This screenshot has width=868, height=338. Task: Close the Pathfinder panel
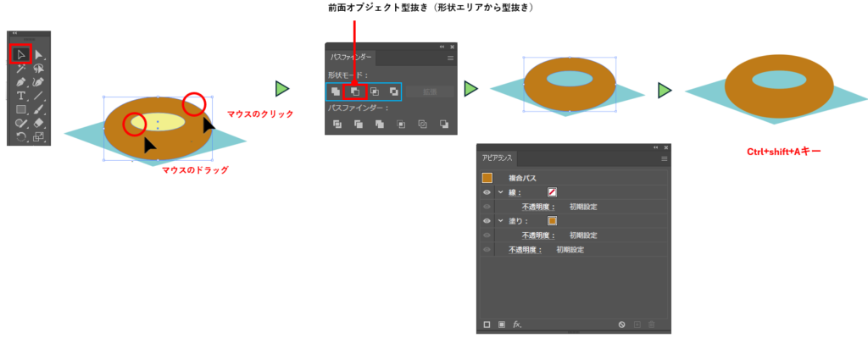pyautogui.click(x=453, y=47)
